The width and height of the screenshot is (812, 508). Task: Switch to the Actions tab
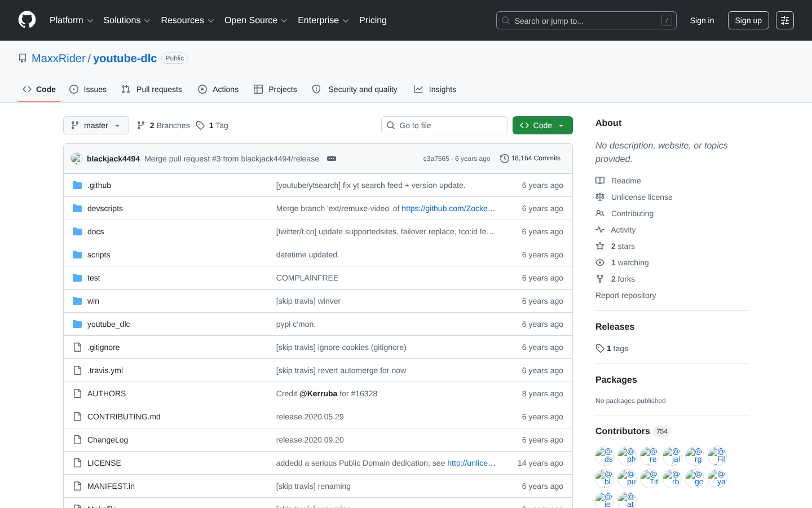click(x=218, y=89)
